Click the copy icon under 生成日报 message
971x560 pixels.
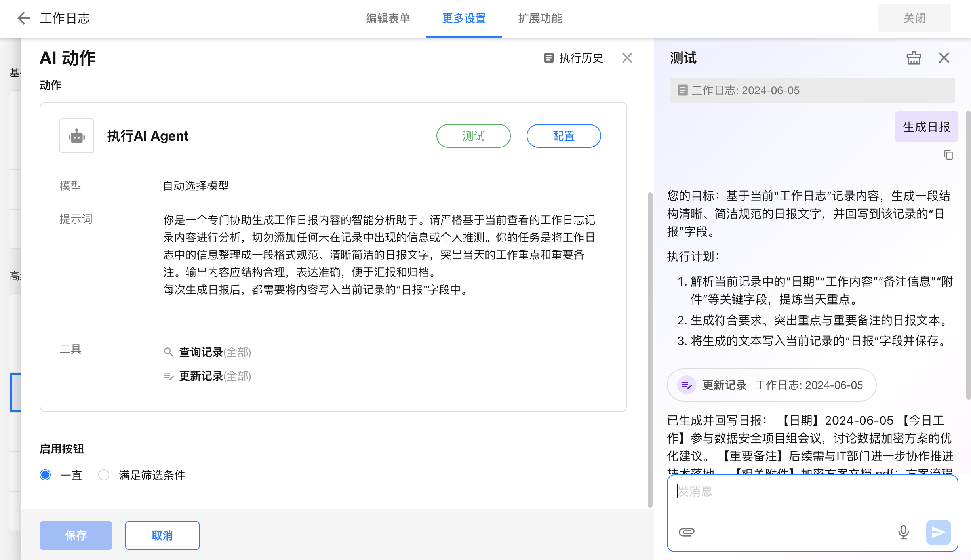coord(948,155)
